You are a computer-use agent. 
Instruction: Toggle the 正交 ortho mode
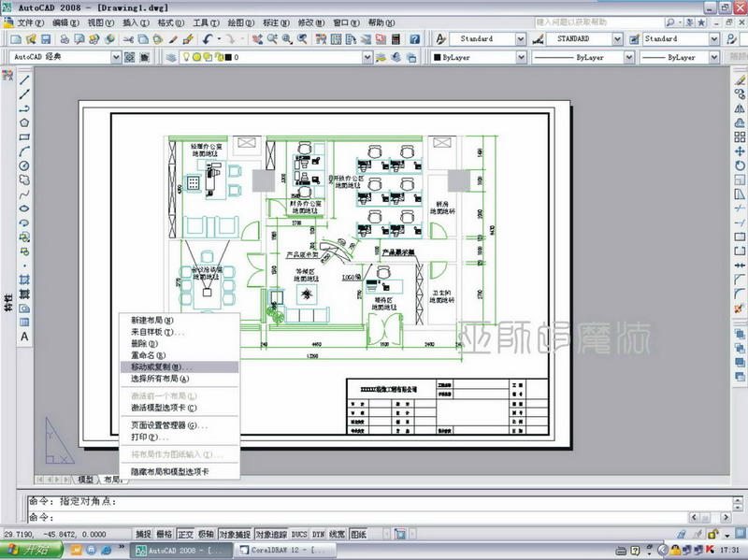[185, 534]
